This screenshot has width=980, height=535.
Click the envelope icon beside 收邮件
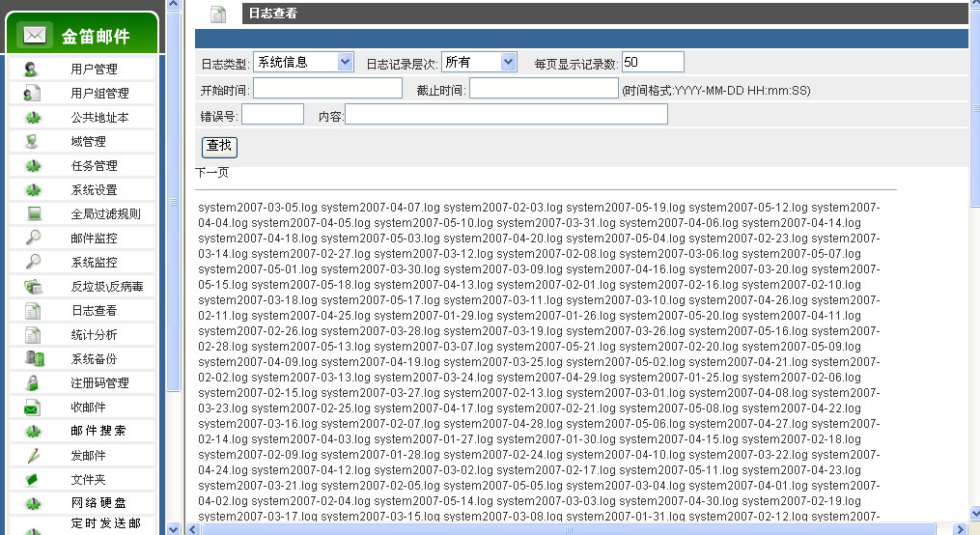click(x=33, y=407)
